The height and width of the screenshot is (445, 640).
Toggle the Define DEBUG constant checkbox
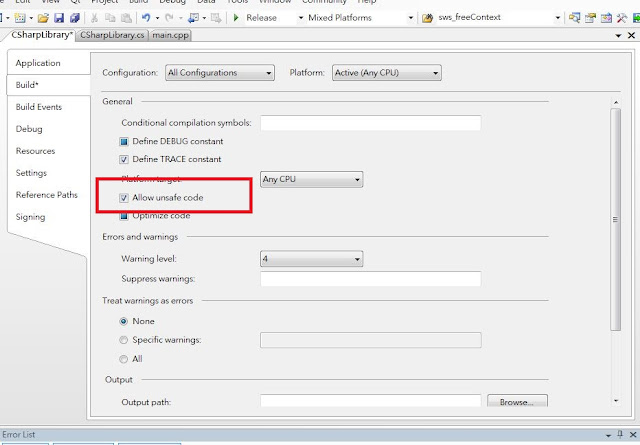[124, 142]
